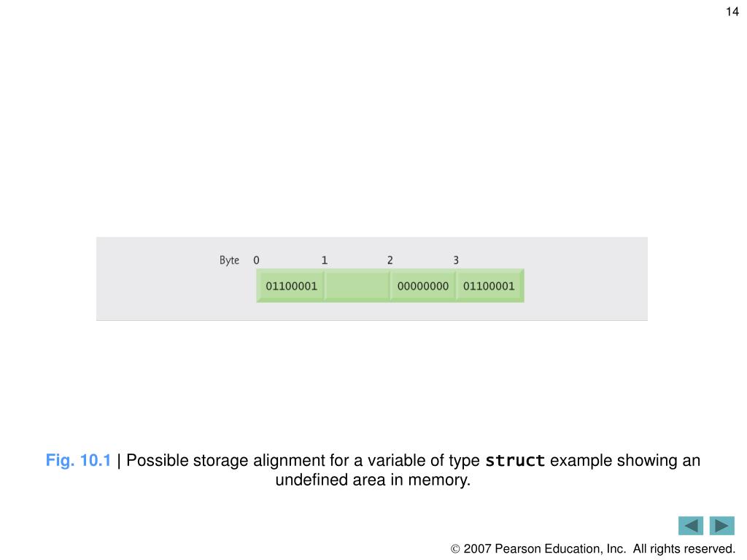The width and height of the screenshot is (747, 560).
Task: Click the blue 'Fig. 10.1' label
Action: point(78,461)
